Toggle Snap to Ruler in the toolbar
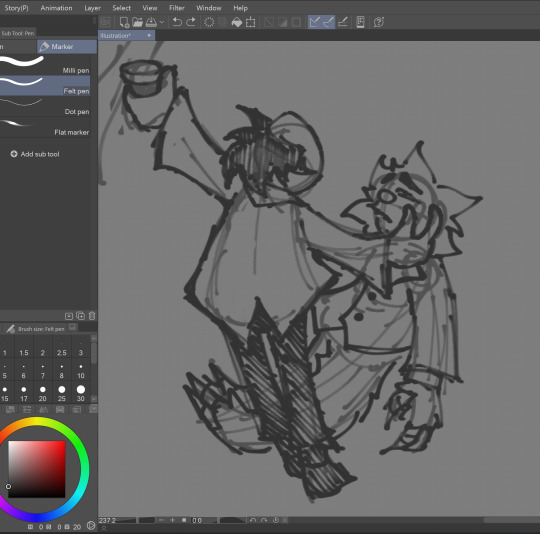Viewport: 540px width, 534px height. 314,22
